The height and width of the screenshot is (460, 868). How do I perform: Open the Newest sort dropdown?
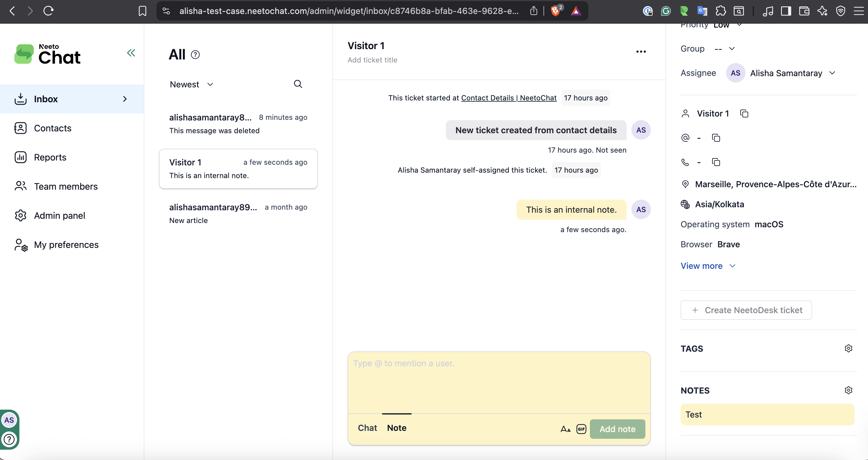[191, 84]
